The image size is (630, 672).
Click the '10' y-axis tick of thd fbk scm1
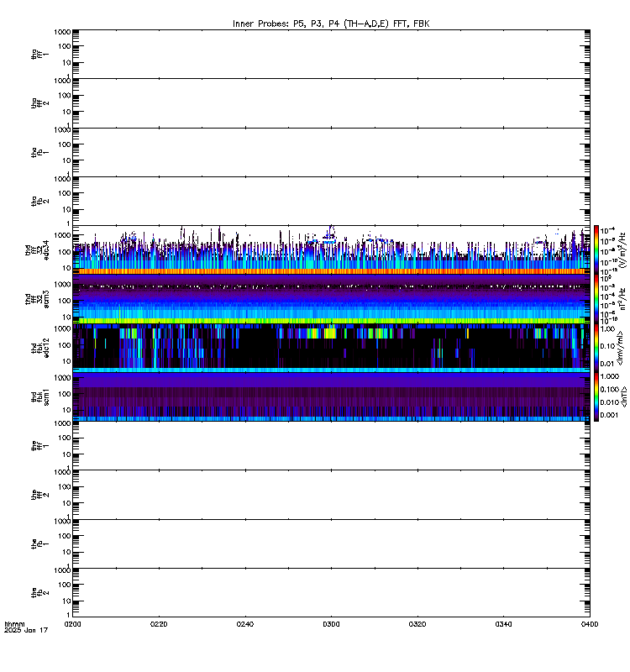(x=66, y=410)
